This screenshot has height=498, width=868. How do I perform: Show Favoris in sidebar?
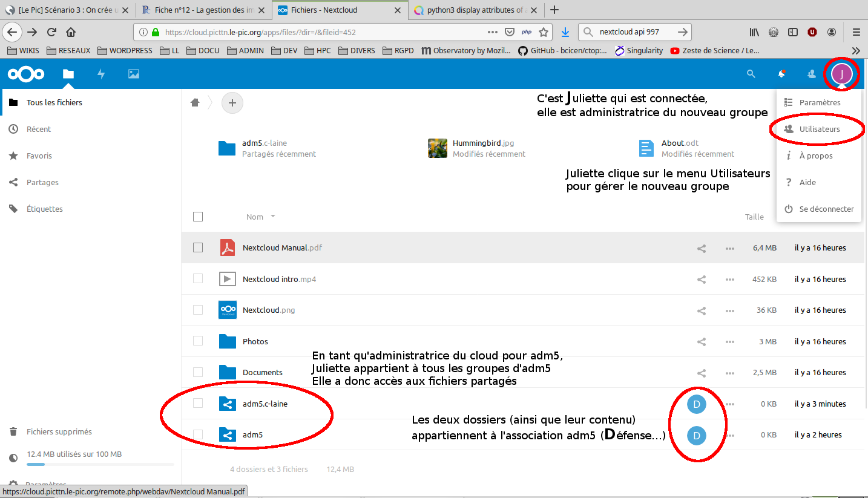(39, 156)
